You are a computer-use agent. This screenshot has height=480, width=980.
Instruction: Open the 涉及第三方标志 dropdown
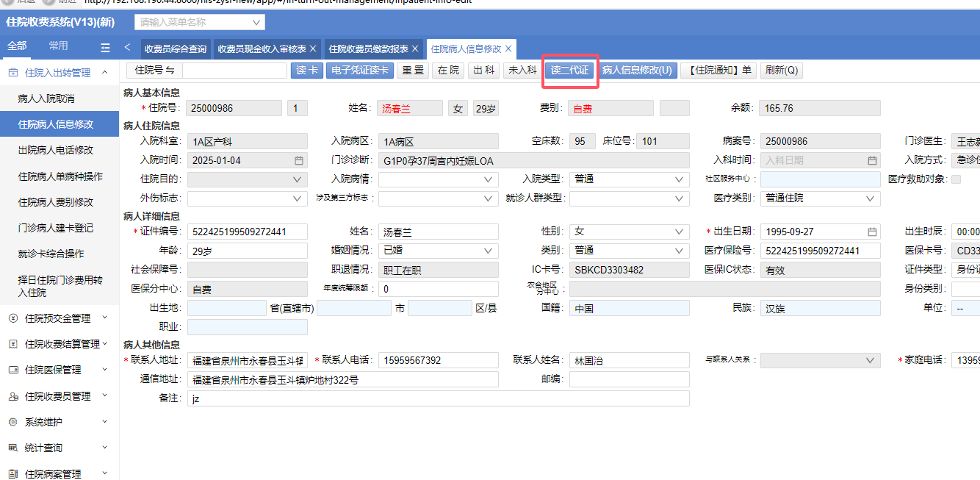point(489,198)
